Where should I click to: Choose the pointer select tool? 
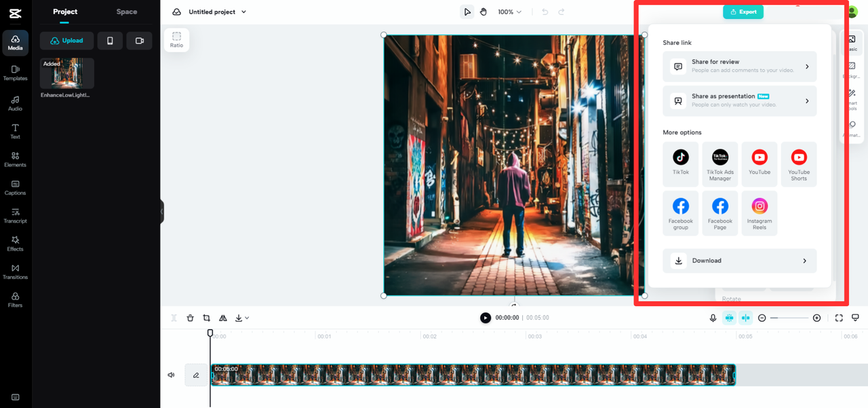467,12
